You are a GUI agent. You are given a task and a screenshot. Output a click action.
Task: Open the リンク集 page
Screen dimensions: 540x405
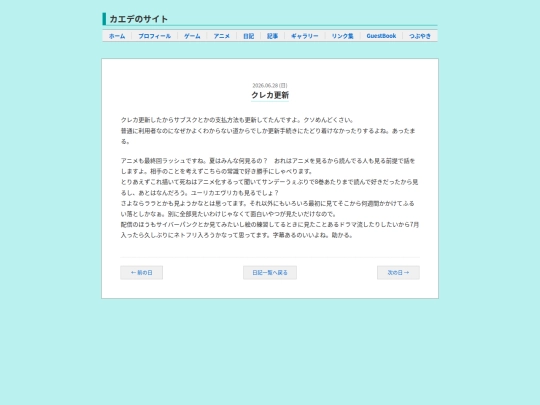click(342, 36)
